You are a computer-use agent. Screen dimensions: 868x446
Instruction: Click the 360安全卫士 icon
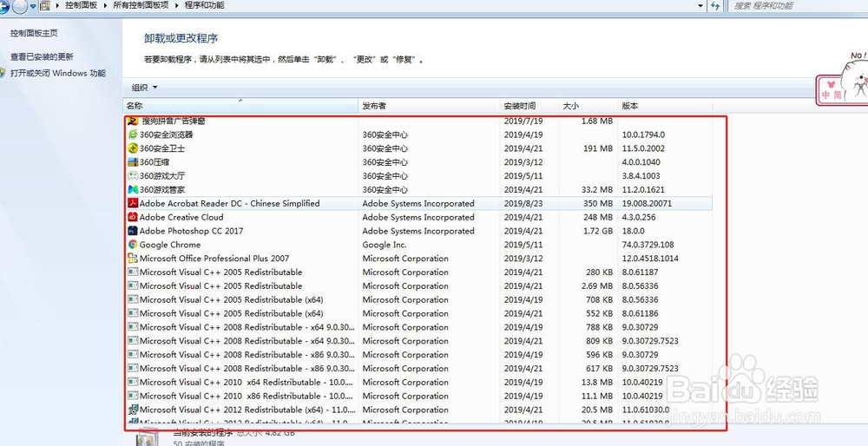coord(133,148)
